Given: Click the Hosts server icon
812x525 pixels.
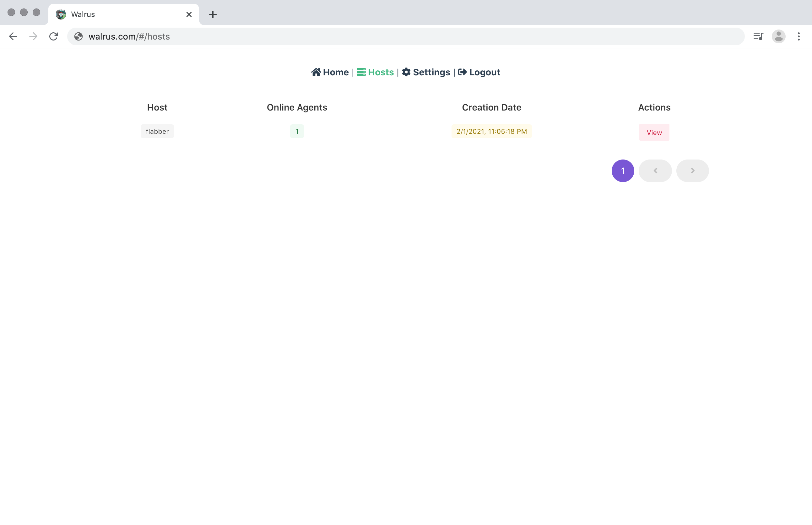Looking at the screenshot, I should pos(361,72).
